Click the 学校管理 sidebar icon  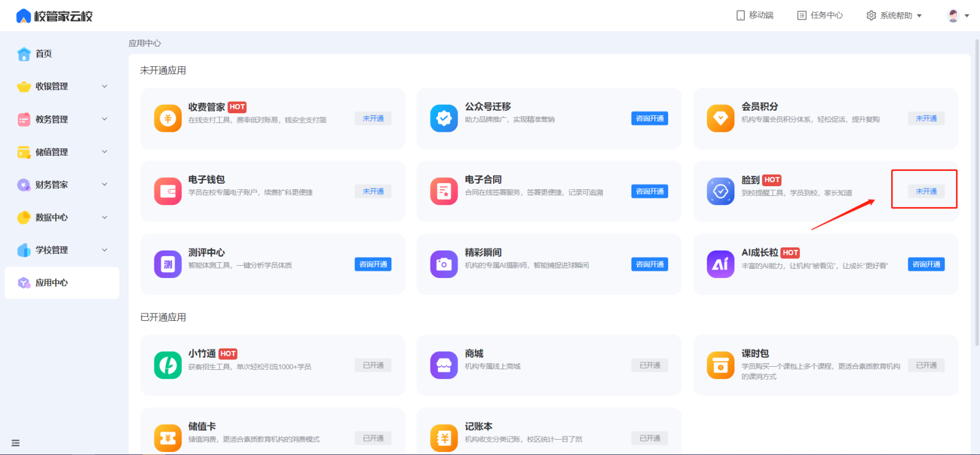[24, 250]
